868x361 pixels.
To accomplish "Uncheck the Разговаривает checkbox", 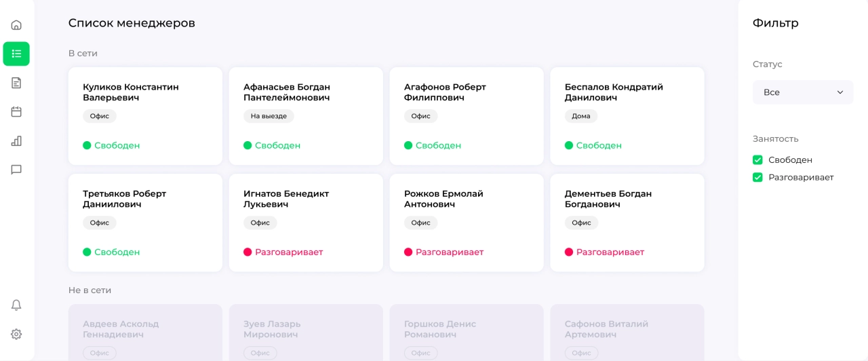I will [757, 178].
